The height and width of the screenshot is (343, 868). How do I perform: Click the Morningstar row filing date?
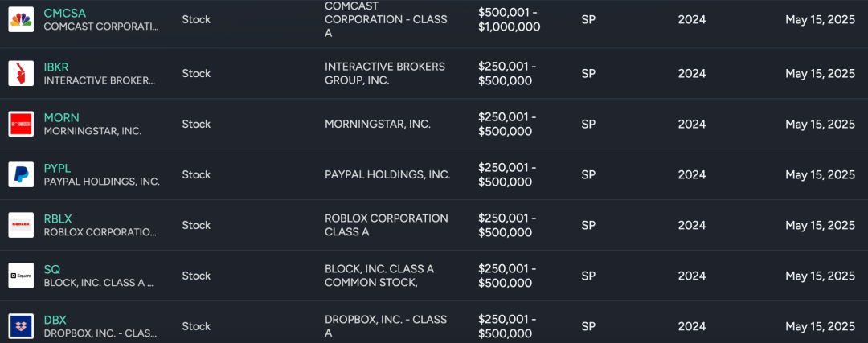click(820, 124)
